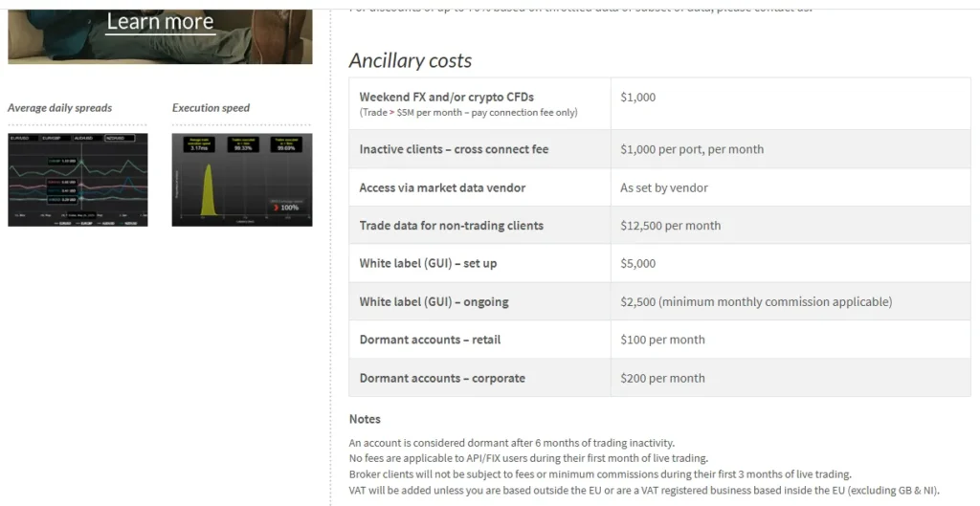Click the "Access via market data vendor" label
980x506 pixels.
442,187
